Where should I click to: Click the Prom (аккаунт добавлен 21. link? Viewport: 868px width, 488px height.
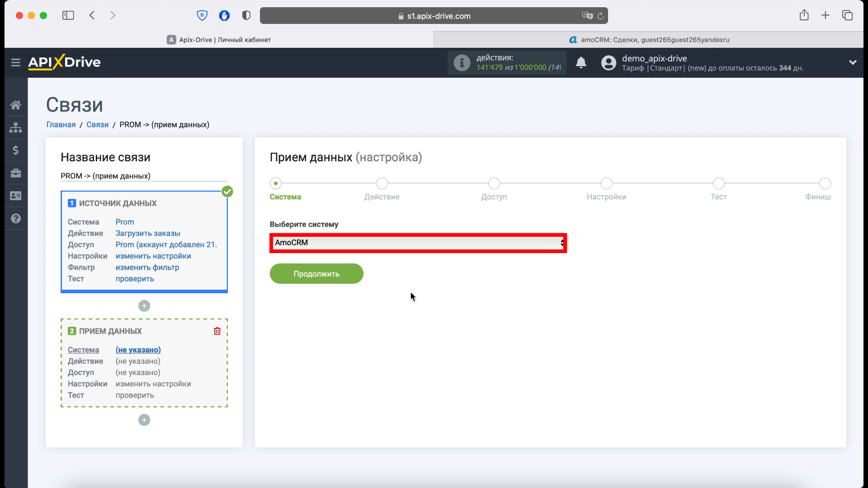point(166,244)
